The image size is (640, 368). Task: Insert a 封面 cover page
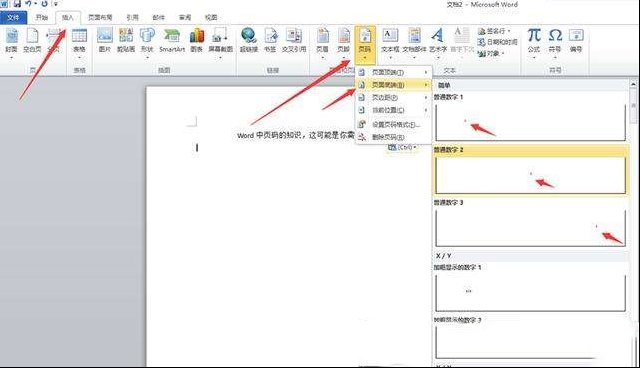pyautogui.click(x=11, y=43)
